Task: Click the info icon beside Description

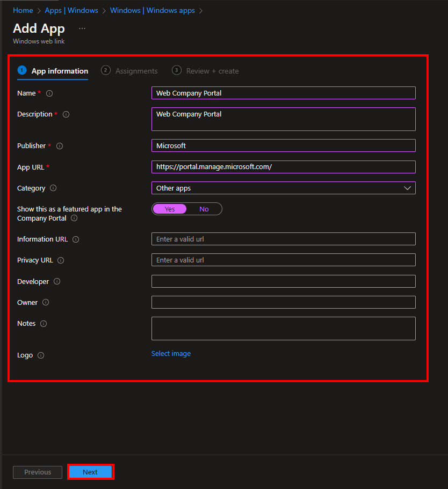Action: click(66, 114)
